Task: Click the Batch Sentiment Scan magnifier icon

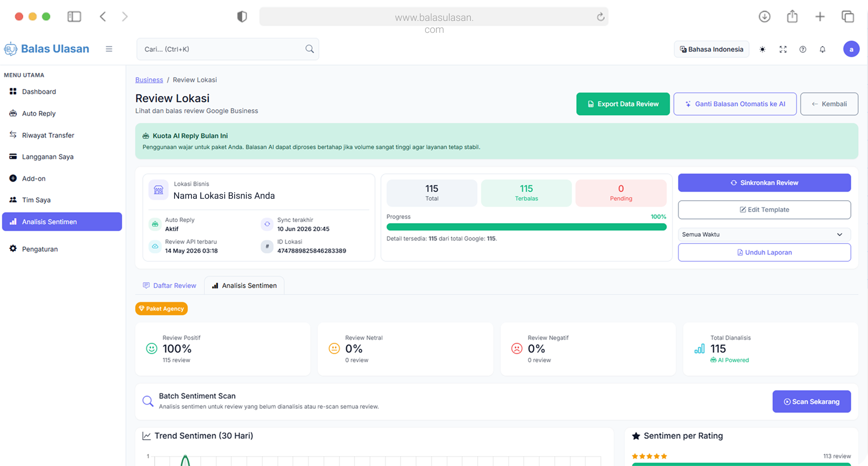Action: pyautogui.click(x=148, y=401)
